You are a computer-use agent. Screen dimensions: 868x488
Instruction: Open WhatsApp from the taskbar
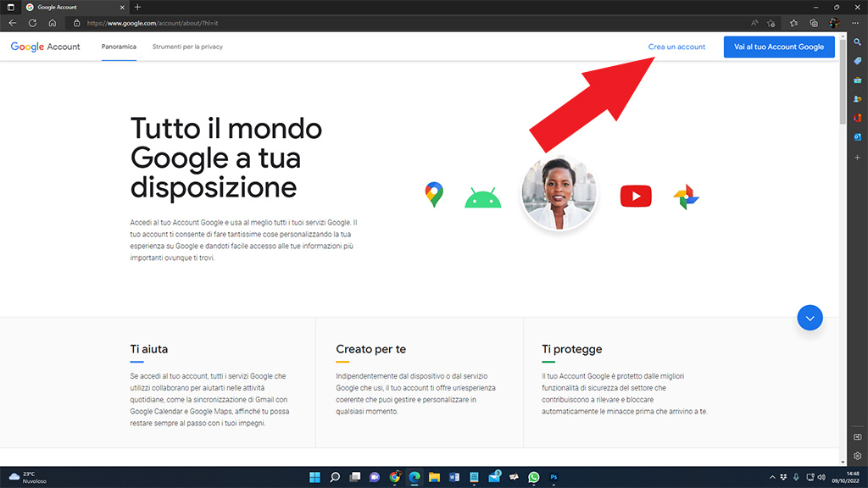tap(534, 477)
